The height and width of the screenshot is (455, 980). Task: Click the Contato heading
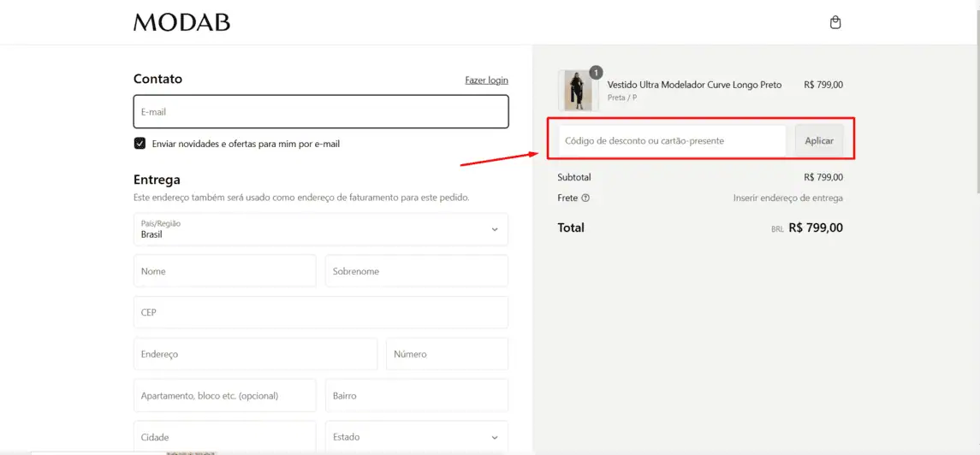tap(158, 80)
